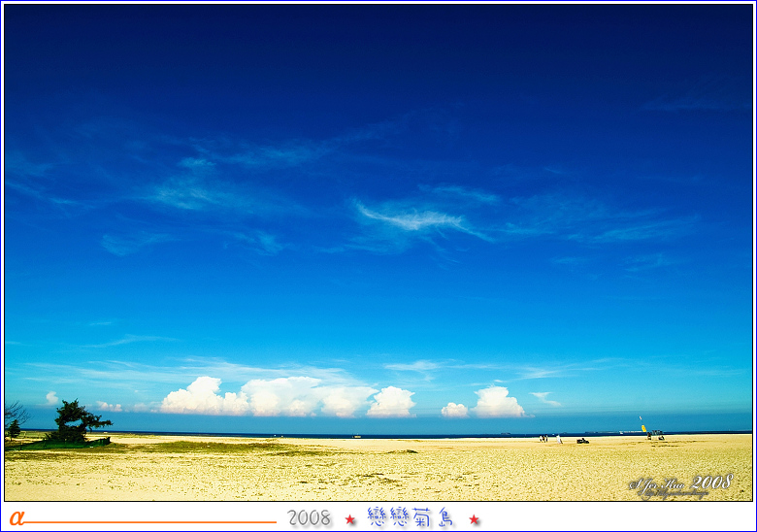Screen dimensions: 757x532
Task: Click the red star after the Chinese title
Action: (x=475, y=519)
